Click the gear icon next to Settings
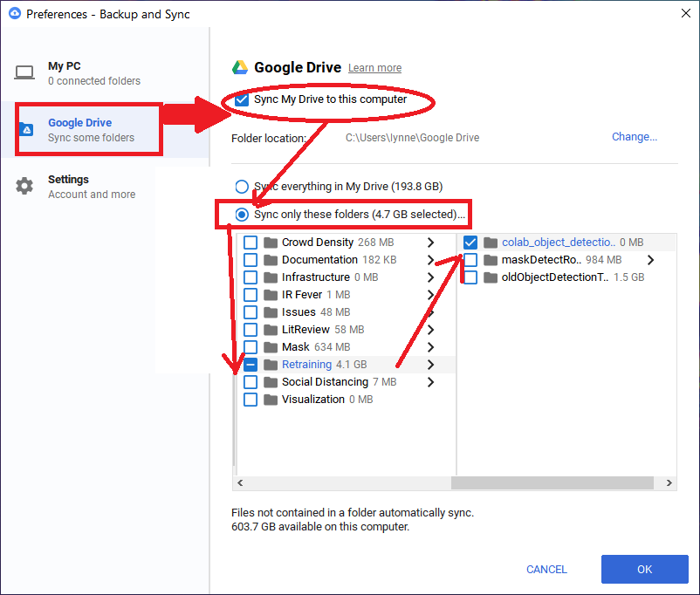Viewport: 700px width, 595px height. [x=25, y=187]
